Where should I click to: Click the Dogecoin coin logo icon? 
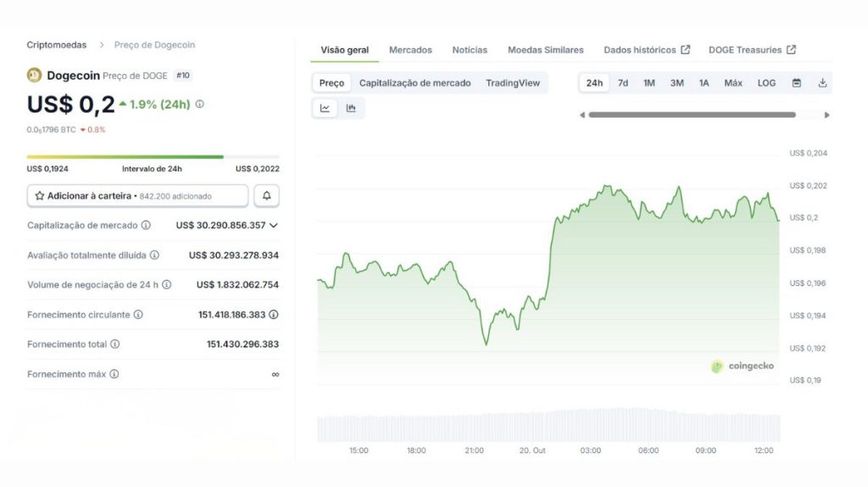tap(34, 76)
